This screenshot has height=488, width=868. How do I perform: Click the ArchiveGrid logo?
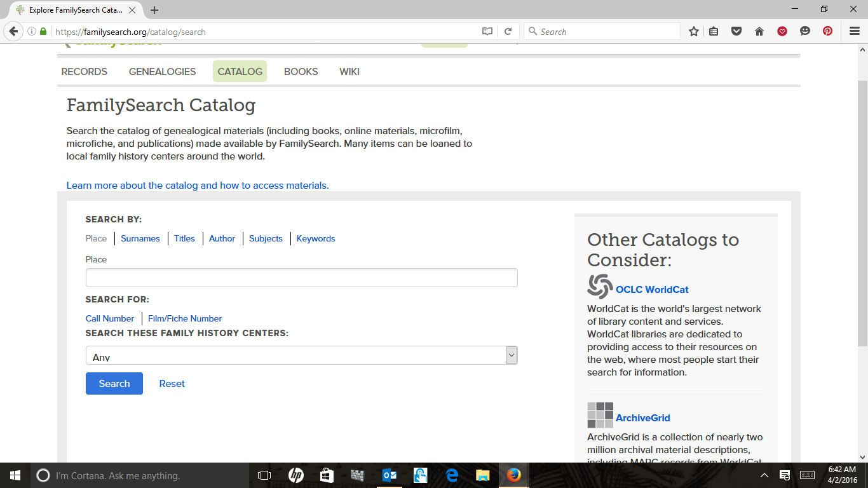tap(600, 415)
